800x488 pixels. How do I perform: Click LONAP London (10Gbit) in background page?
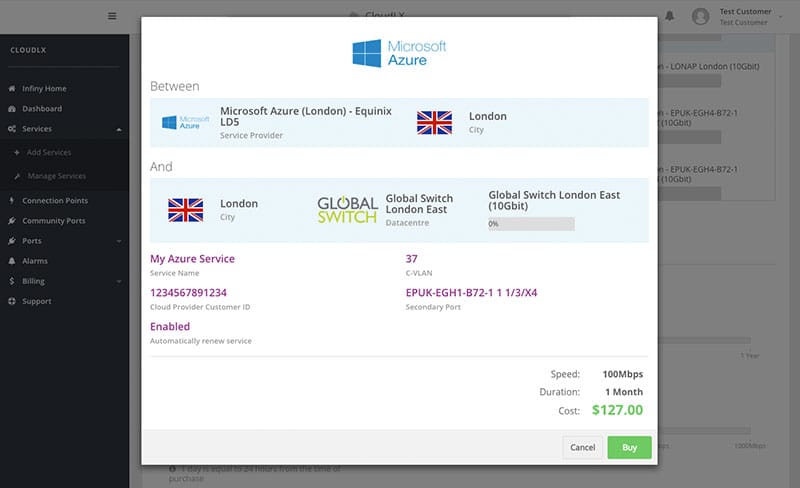click(x=714, y=66)
